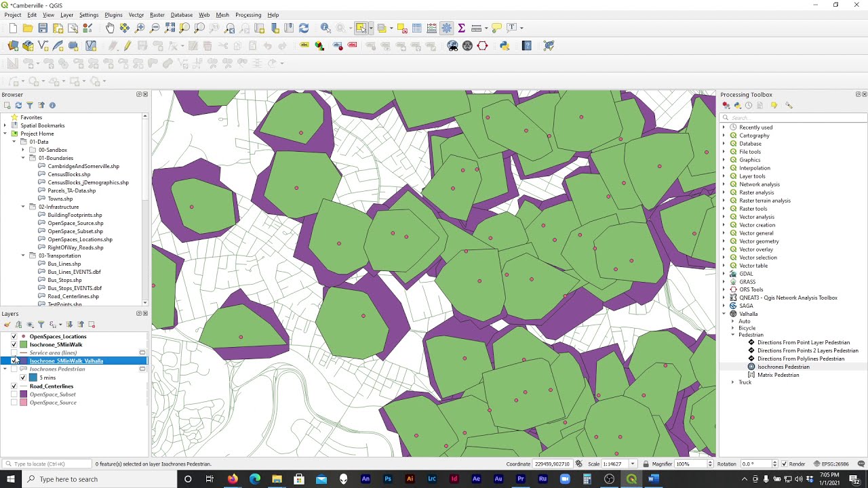Select the Map Tips speech bubble icon
868x488 pixels.
pos(496,28)
